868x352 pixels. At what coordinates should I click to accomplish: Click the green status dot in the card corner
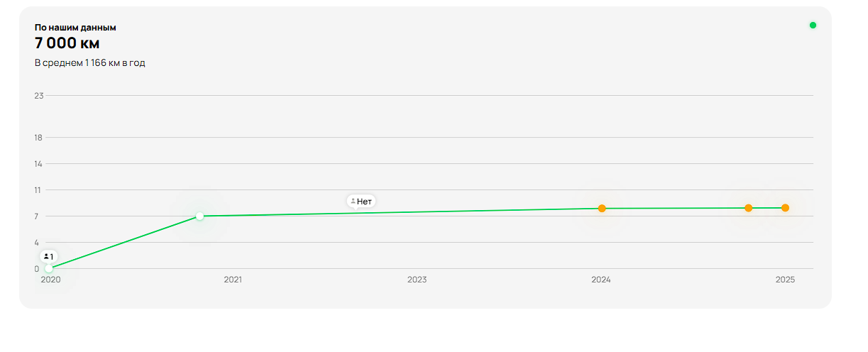tap(813, 26)
